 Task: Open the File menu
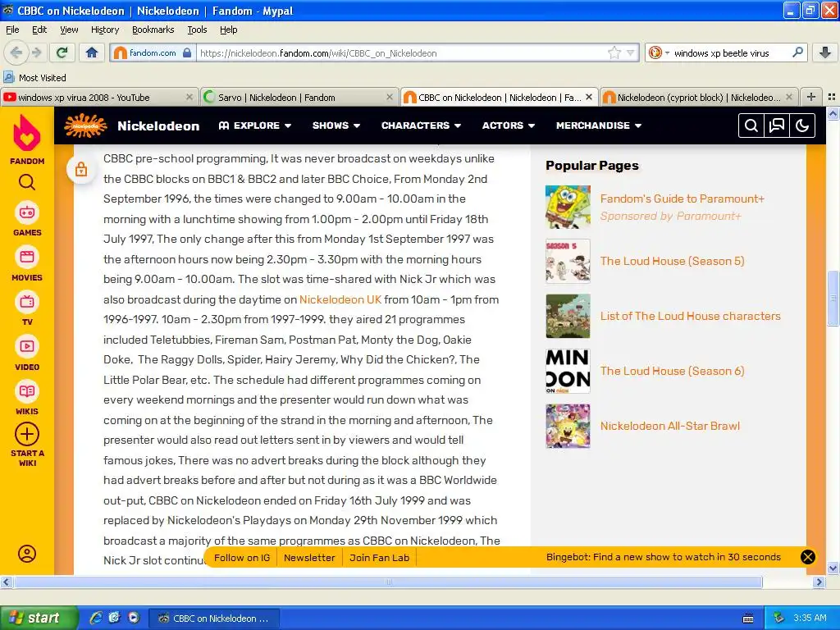[12, 30]
